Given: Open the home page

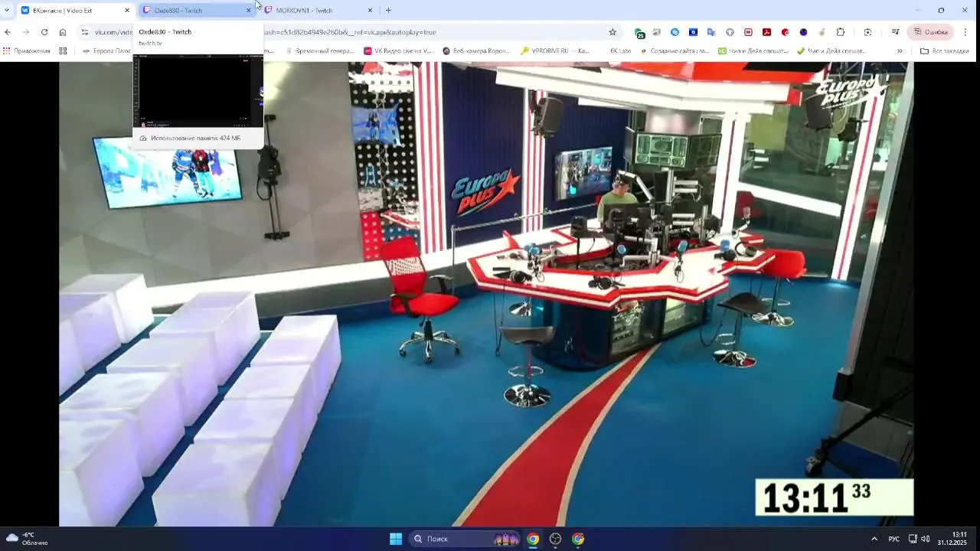Looking at the screenshot, I should tap(63, 32).
